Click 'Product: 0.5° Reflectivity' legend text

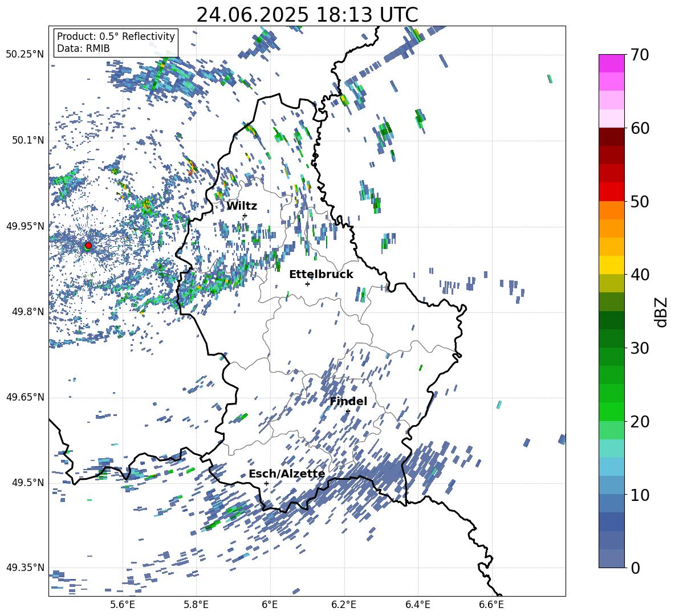coord(116,36)
